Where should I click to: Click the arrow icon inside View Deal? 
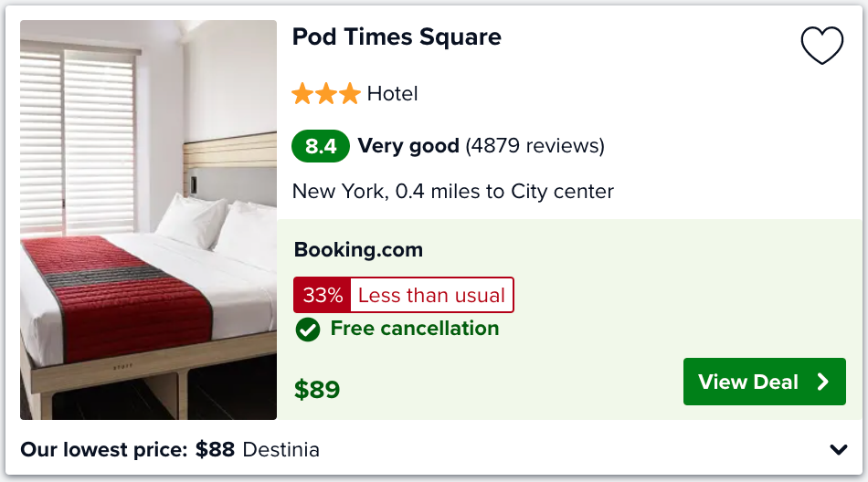pyautogui.click(x=823, y=382)
